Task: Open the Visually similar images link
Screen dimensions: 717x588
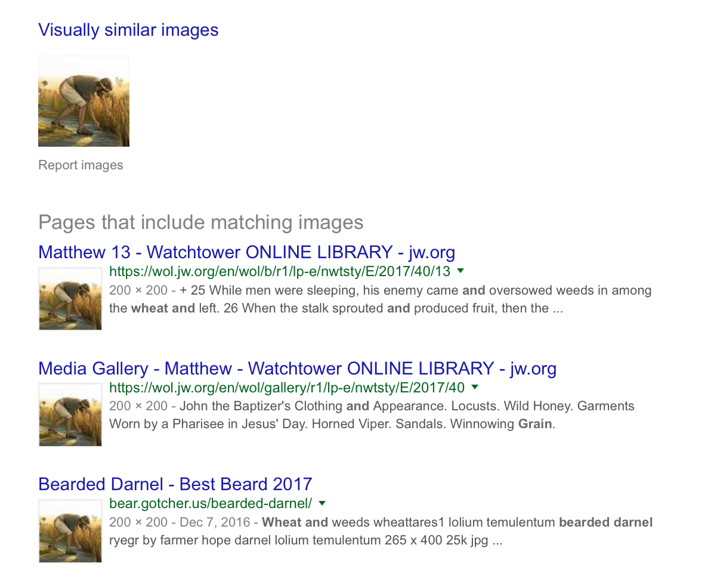Action: tap(128, 30)
